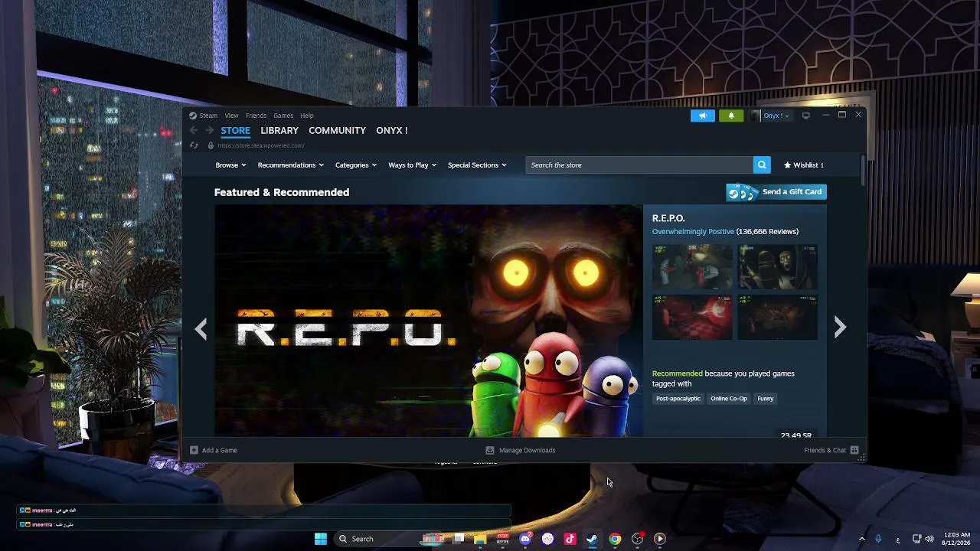Viewport: 980px width, 551px height.
Task: Open the ONYX ! profile tab
Action: click(x=392, y=131)
